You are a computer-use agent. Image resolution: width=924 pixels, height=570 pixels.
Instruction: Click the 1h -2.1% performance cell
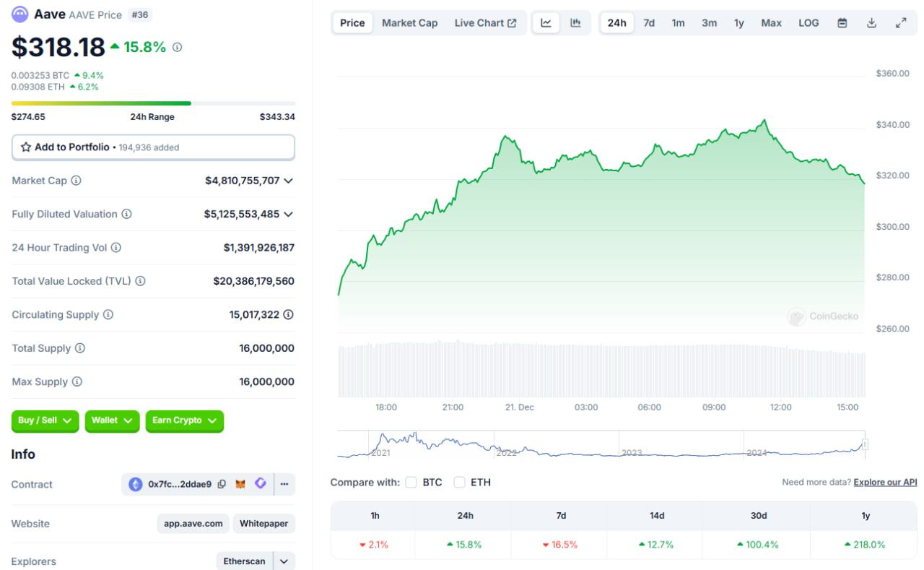[x=373, y=545]
